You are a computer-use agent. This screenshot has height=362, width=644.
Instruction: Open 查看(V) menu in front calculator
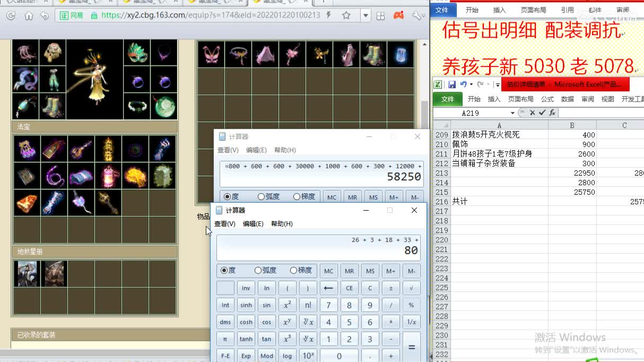[x=225, y=224]
